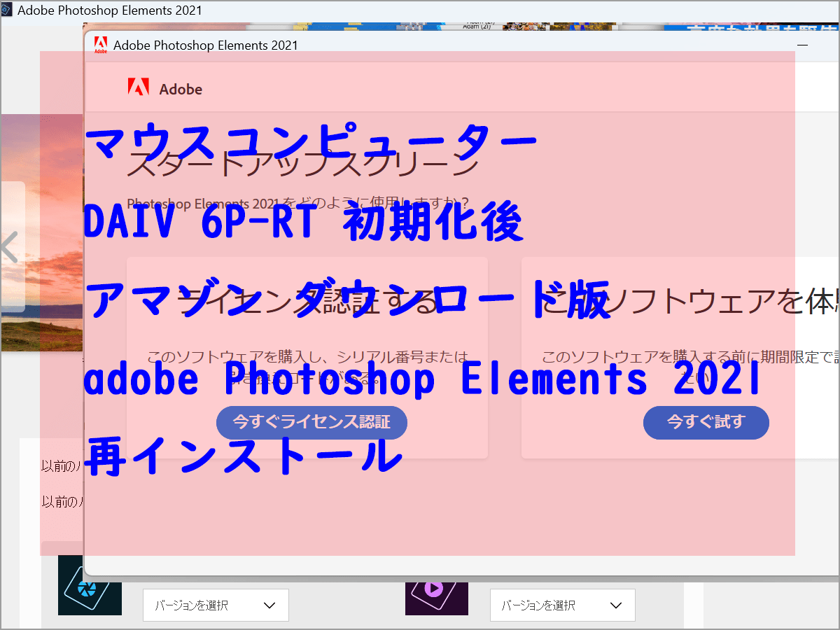Click the Adobe icon in the dialog title bar
Image resolution: width=840 pixels, height=630 pixels.
101,45
